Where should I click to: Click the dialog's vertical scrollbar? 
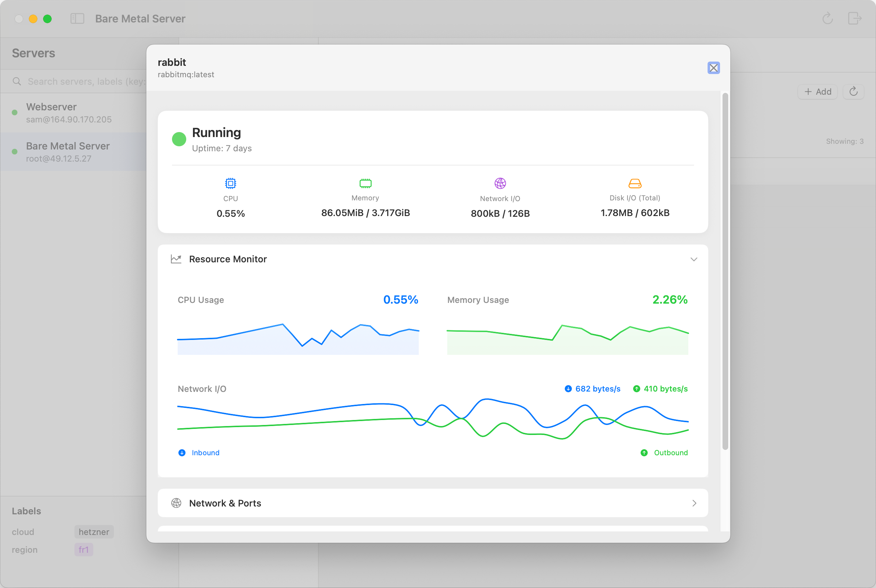pyautogui.click(x=725, y=270)
